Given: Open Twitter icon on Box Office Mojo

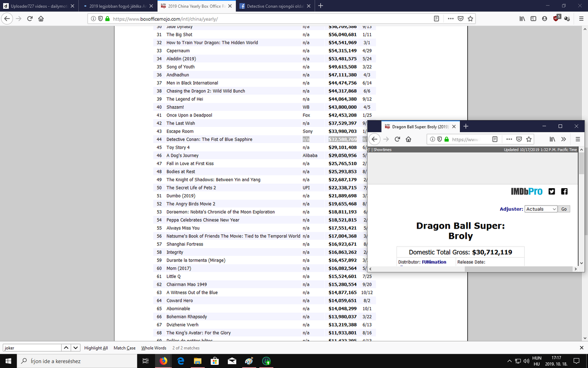Looking at the screenshot, I should pyautogui.click(x=552, y=191).
